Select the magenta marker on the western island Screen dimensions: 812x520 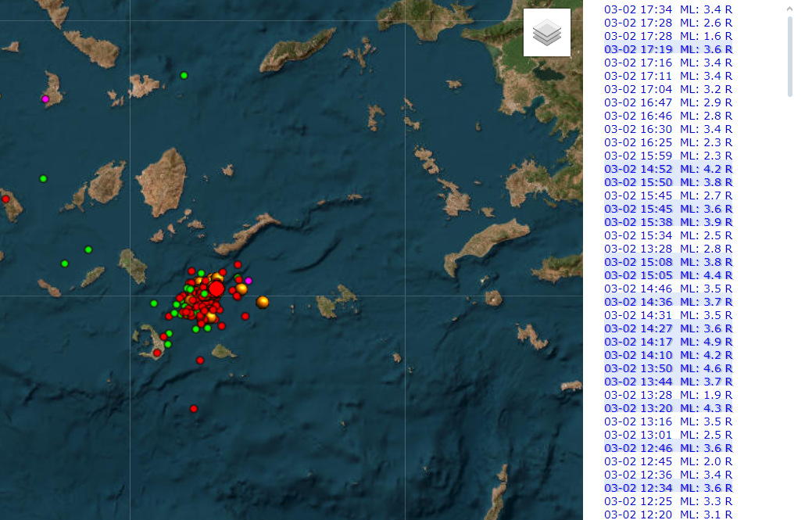click(45, 99)
